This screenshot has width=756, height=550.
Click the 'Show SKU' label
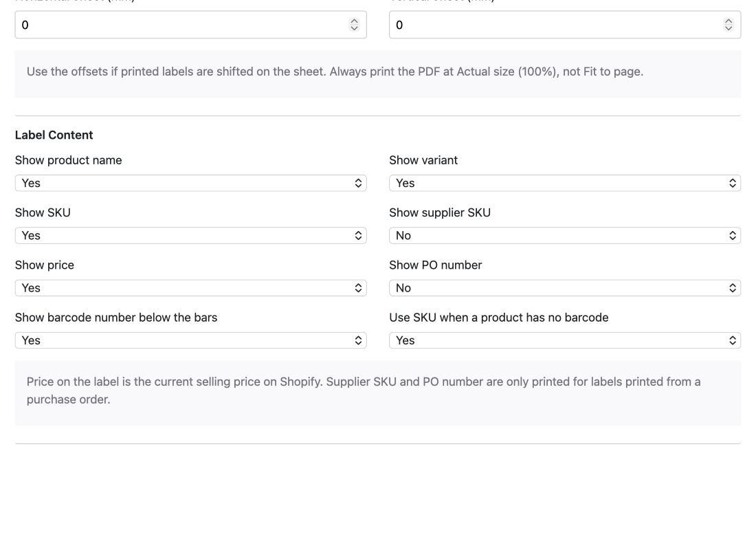coord(43,212)
